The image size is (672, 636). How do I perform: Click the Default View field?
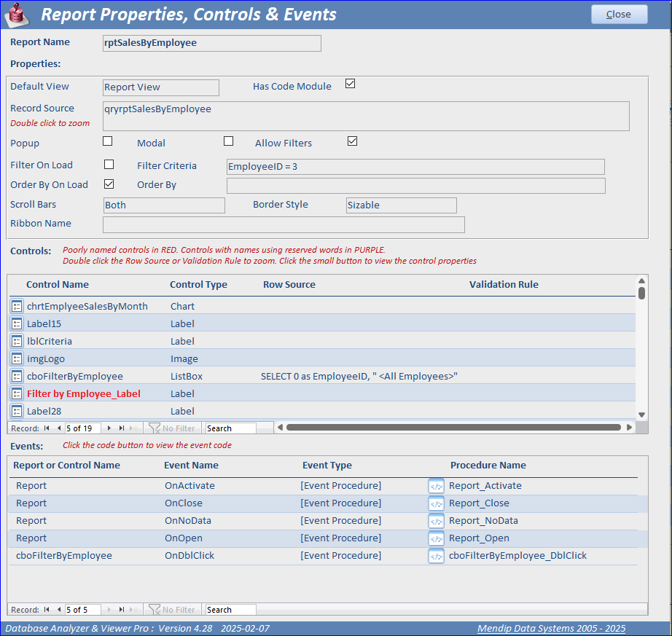click(161, 87)
